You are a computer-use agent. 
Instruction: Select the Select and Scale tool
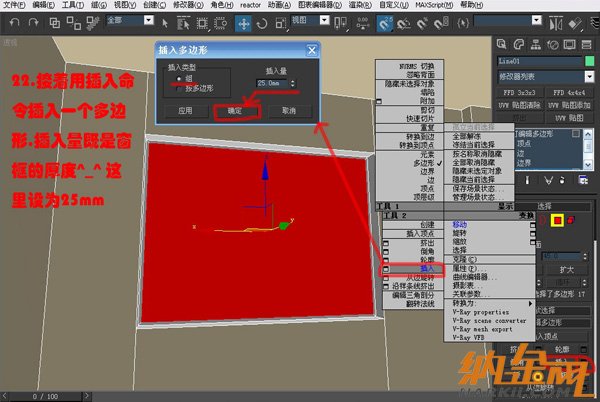pos(280,24)
